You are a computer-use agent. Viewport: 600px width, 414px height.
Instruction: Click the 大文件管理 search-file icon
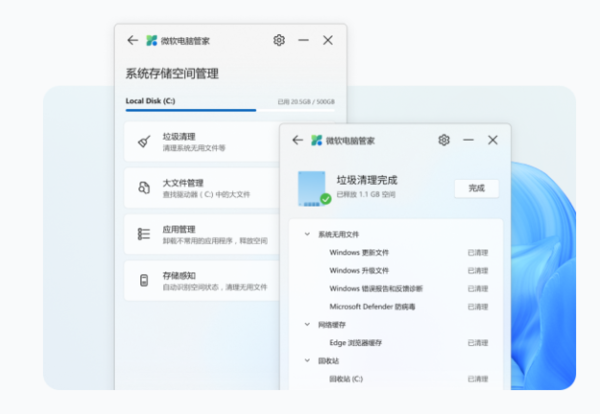(143, 188)
